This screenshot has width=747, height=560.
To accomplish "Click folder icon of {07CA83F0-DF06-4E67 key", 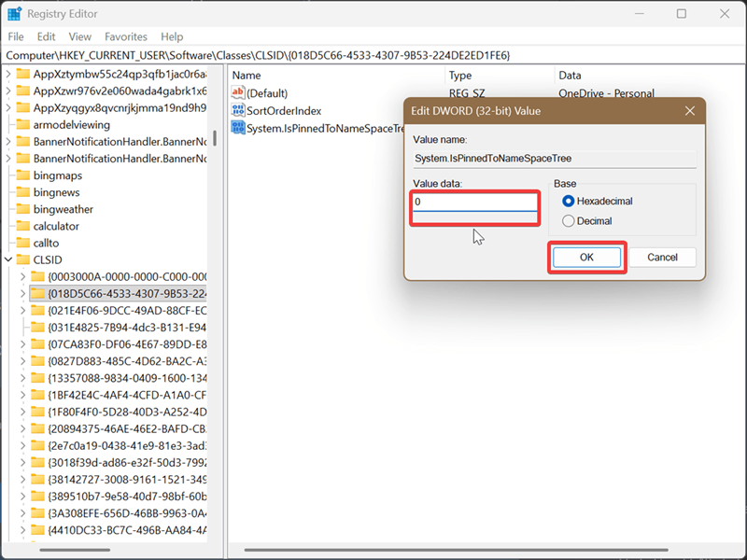I will tap(37, 344).
